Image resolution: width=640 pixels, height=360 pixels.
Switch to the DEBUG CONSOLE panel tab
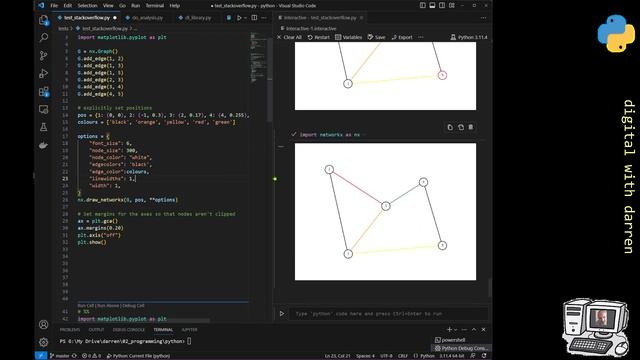point(129,330)
